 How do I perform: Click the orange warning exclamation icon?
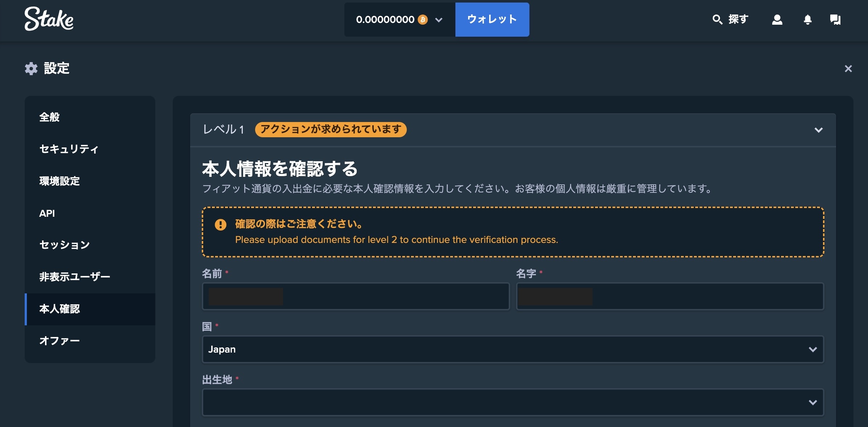221,225
